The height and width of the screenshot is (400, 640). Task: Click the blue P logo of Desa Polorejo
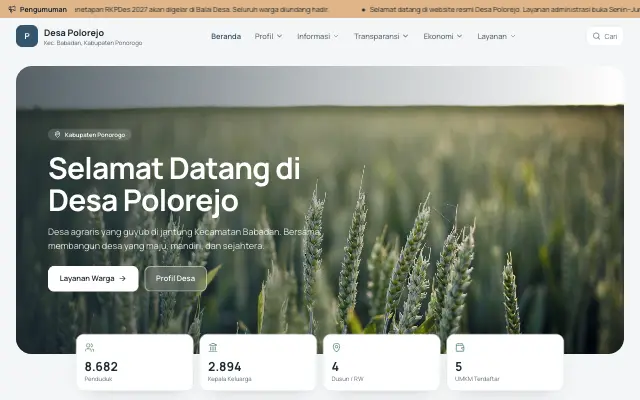[x=27, y=36]
